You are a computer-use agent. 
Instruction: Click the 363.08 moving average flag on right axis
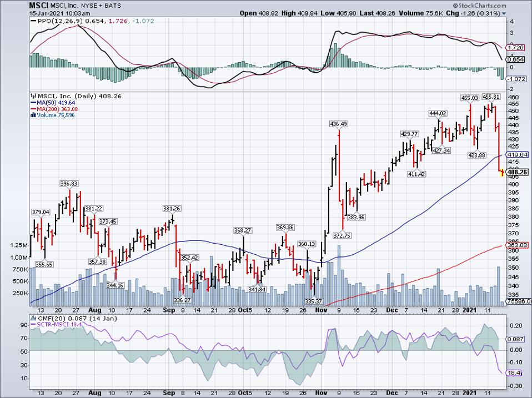point(517,245)
